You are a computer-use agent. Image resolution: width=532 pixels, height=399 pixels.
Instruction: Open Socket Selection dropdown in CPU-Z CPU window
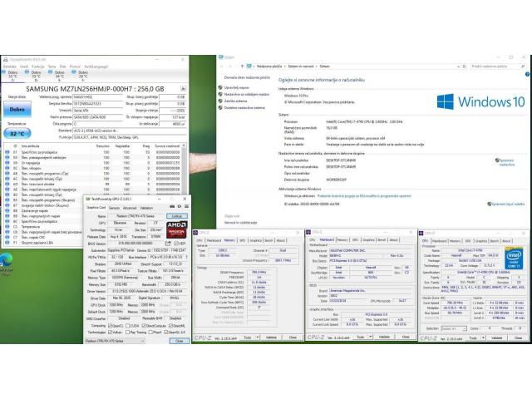coord(454,328)
